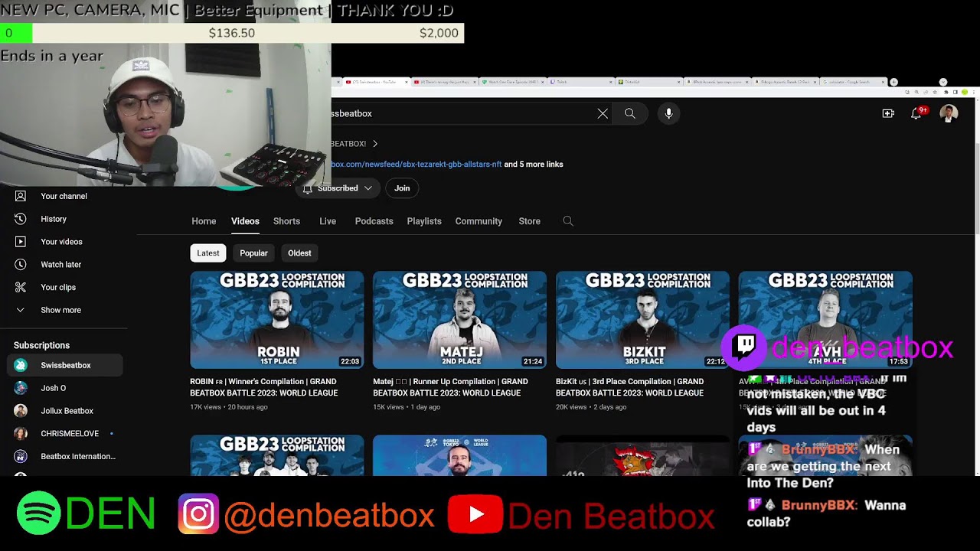Select the Latest filter chip
980x551 pixels.
pyautogui.click(x=208, y=253)
